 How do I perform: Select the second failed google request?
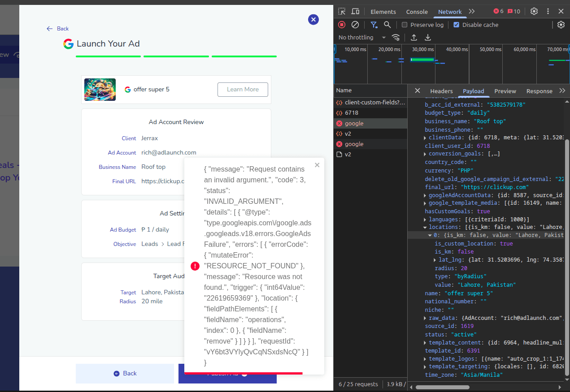point(370,144)
